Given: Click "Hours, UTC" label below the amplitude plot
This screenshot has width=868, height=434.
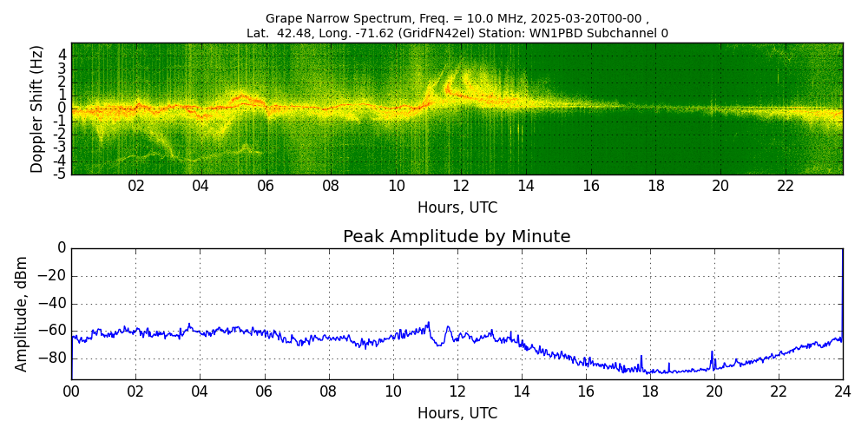Looking at the screenshot, I should [x=457, y=413].
